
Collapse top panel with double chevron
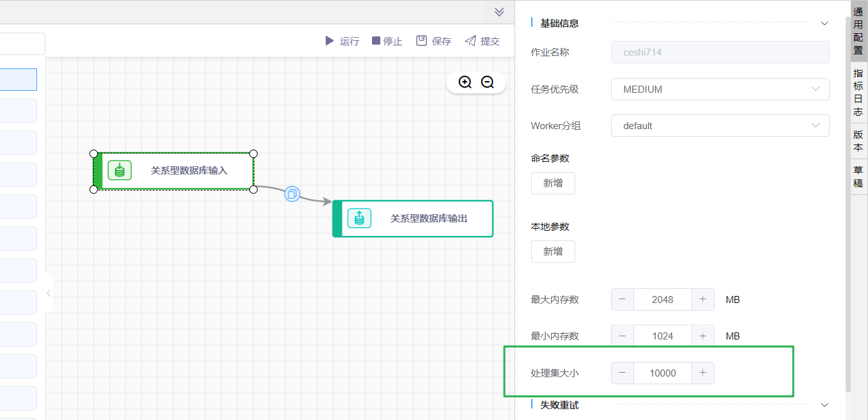coord(499,12)
